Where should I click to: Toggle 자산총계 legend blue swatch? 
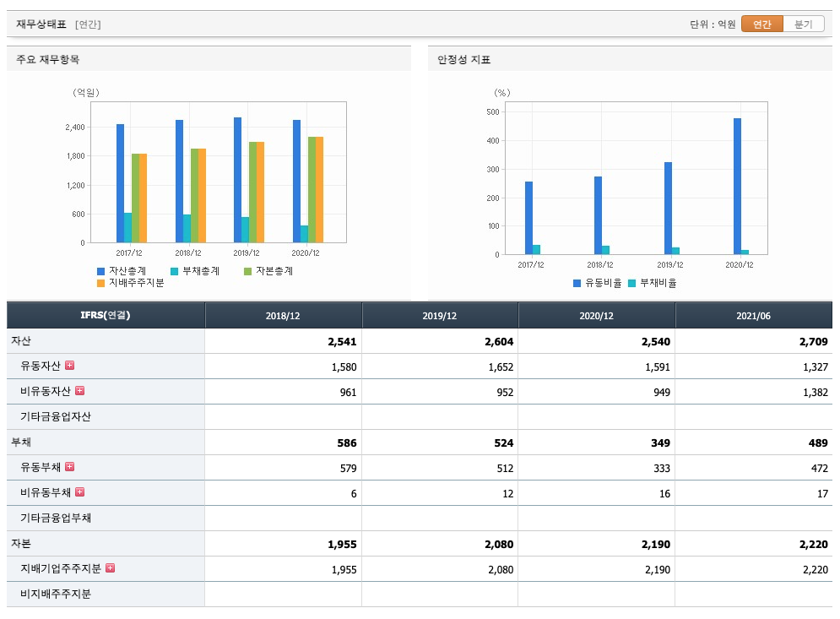tap(100, 271)
